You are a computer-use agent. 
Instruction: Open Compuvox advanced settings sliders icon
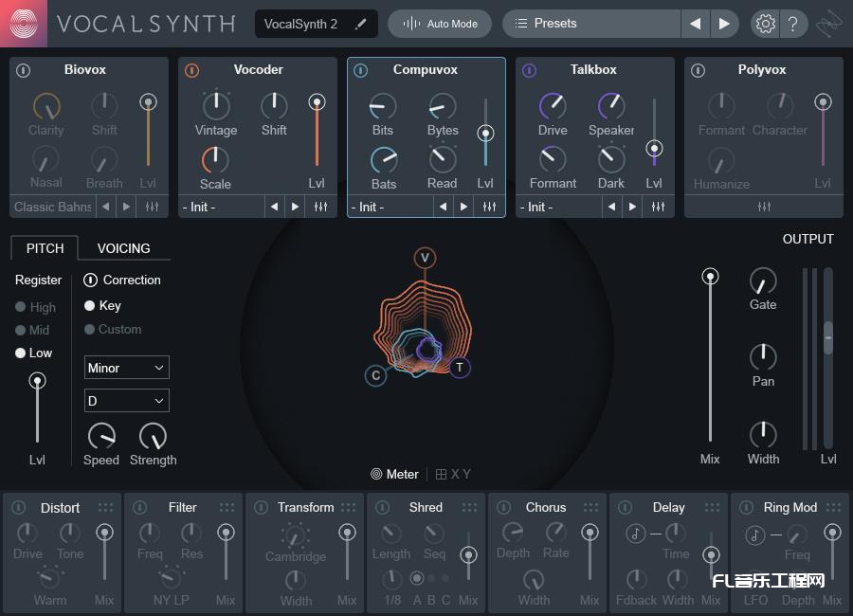(x=489, y=206)
